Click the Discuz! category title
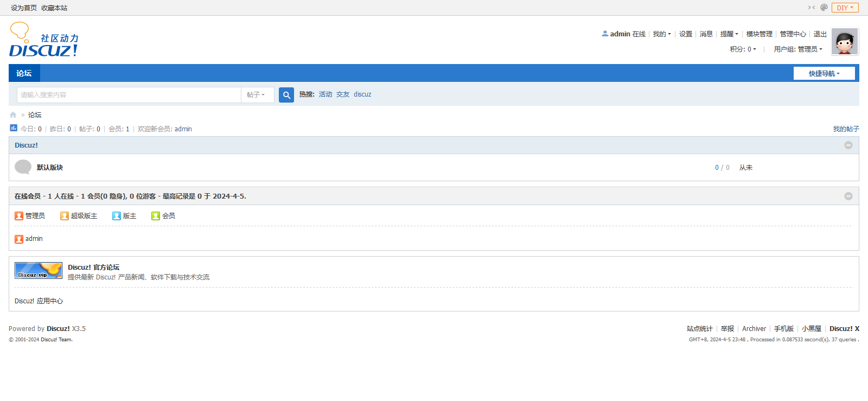 tap(26, 145)
